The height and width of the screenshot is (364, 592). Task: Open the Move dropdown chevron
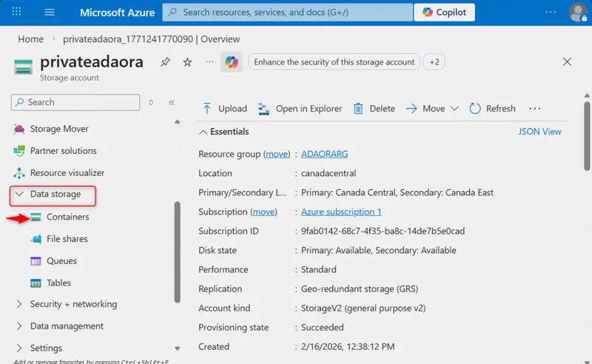[454, 108]
